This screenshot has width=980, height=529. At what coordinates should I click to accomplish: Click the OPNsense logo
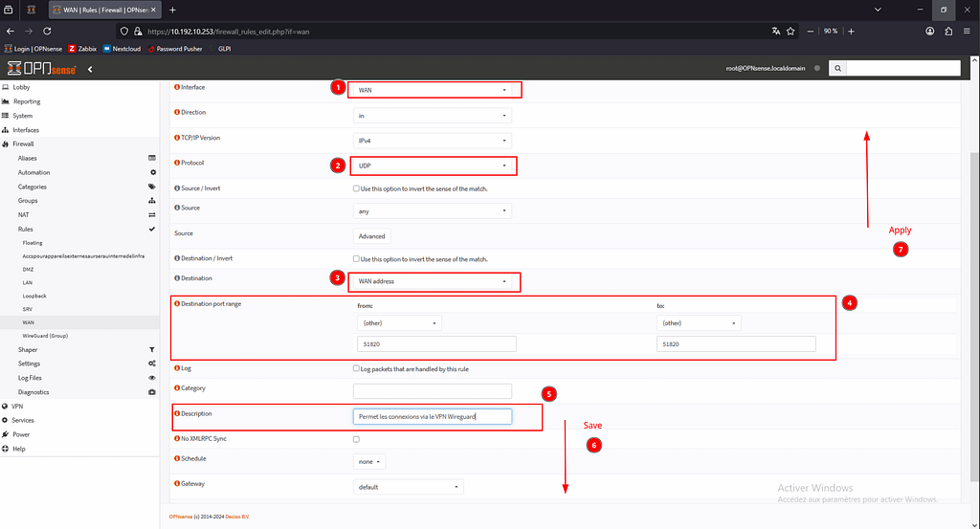click(40, 69)
